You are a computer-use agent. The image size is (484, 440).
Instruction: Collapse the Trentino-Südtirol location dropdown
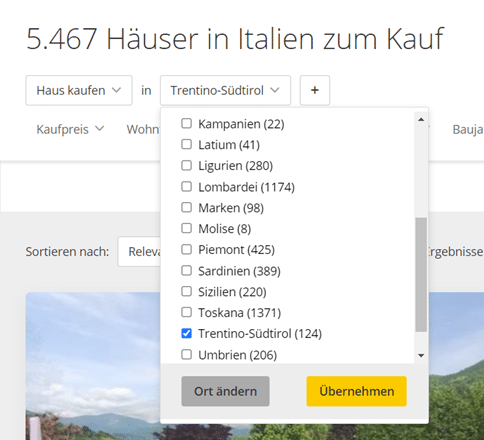(225, 90)
